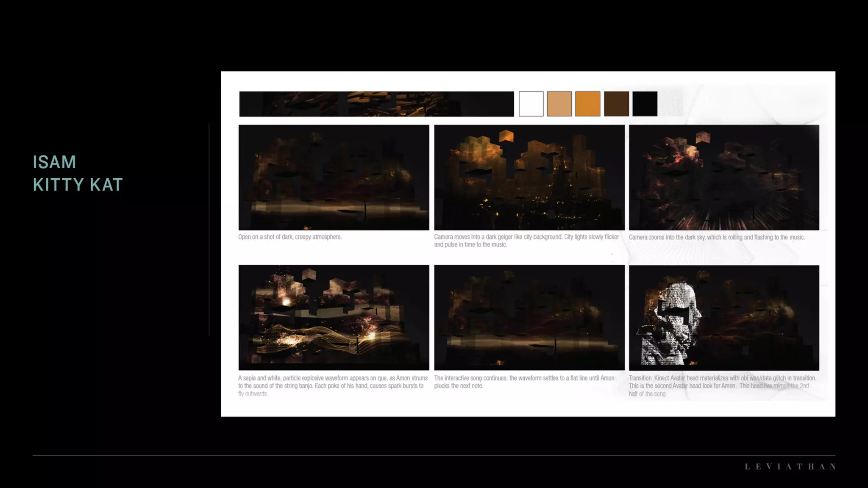Image resolution: width=868 pixels, height=488 pixels.
Task: Click the white color swatch
Action: point(531,104)
